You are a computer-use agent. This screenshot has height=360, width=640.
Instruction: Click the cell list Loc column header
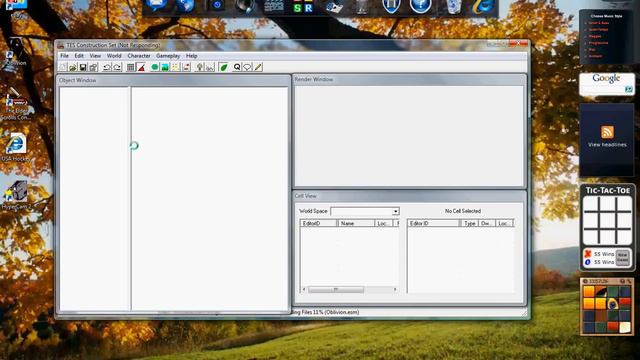[x=384, y=223]
